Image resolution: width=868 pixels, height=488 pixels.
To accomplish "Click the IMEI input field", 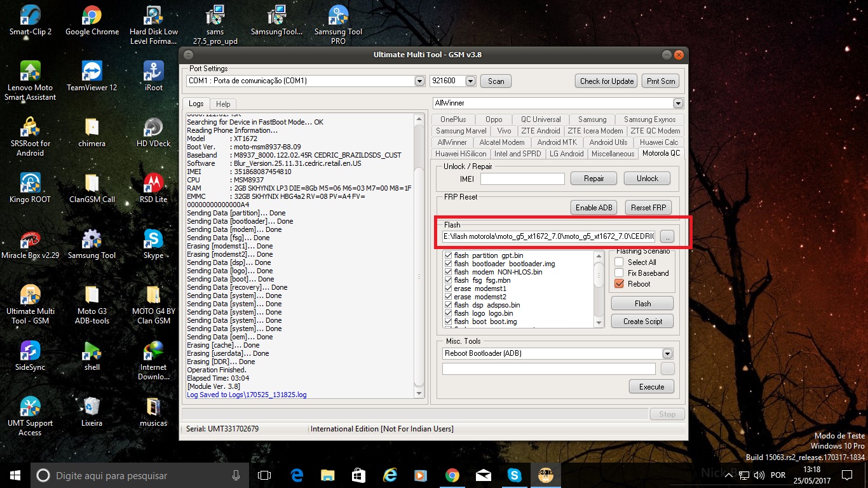I will (x=522, y=179).
